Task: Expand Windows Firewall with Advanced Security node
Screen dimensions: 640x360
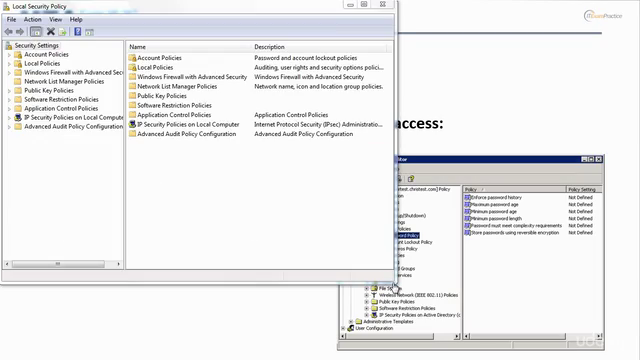Action: tap(9, 73)
